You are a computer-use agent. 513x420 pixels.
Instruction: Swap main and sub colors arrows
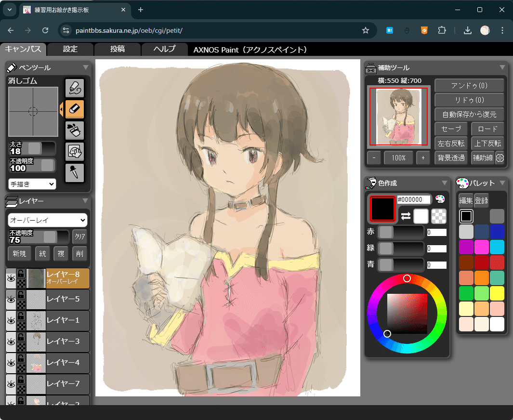tap(406, 216)
